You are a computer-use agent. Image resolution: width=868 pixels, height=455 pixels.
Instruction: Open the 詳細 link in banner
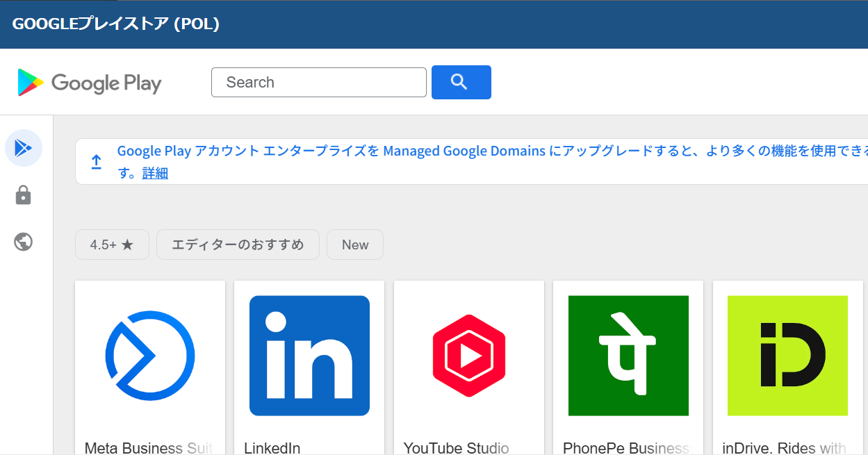[x=155, y=173]
